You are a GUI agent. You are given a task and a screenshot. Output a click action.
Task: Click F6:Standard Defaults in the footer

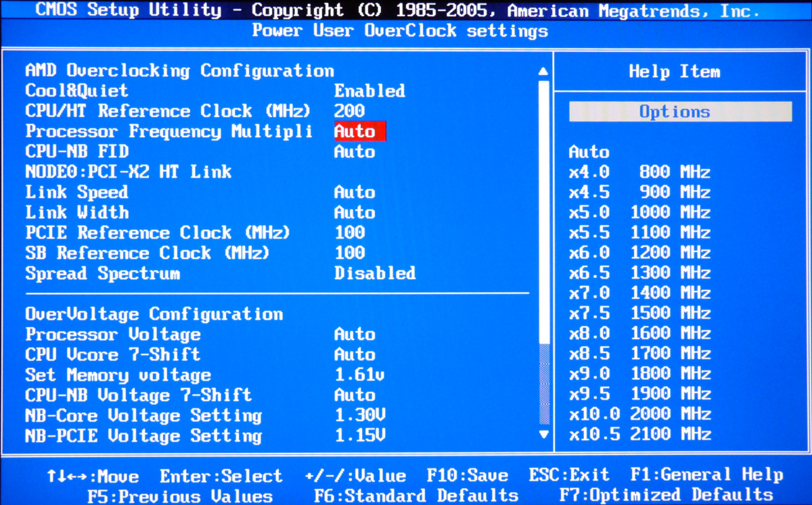[416, 496]
